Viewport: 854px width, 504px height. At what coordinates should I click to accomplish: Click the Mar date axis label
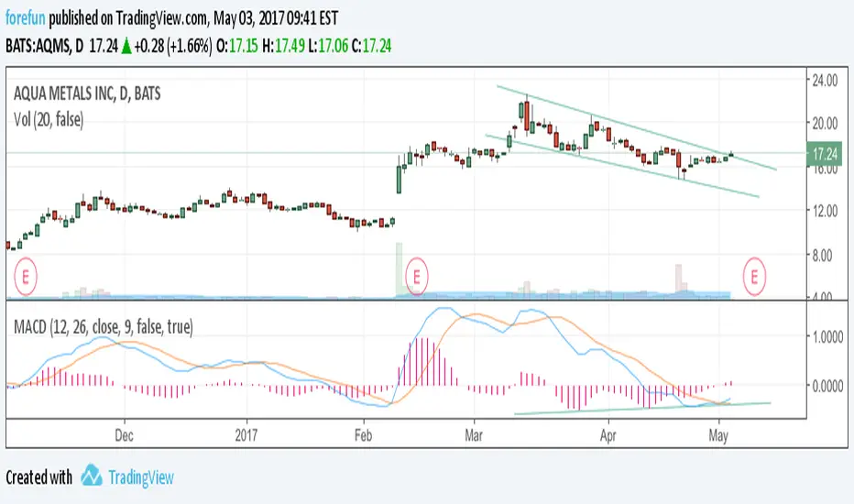click(474, 435)
